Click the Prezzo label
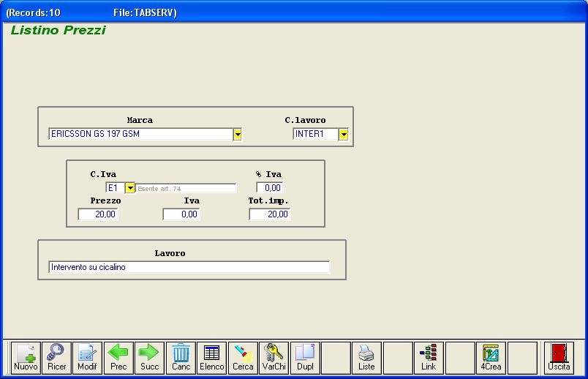The image size is (588, 379). click(106, 200)
